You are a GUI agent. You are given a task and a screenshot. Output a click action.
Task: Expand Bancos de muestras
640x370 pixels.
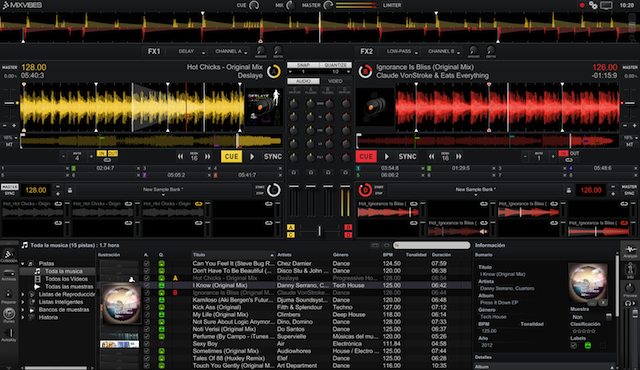[x=23, y=310]
